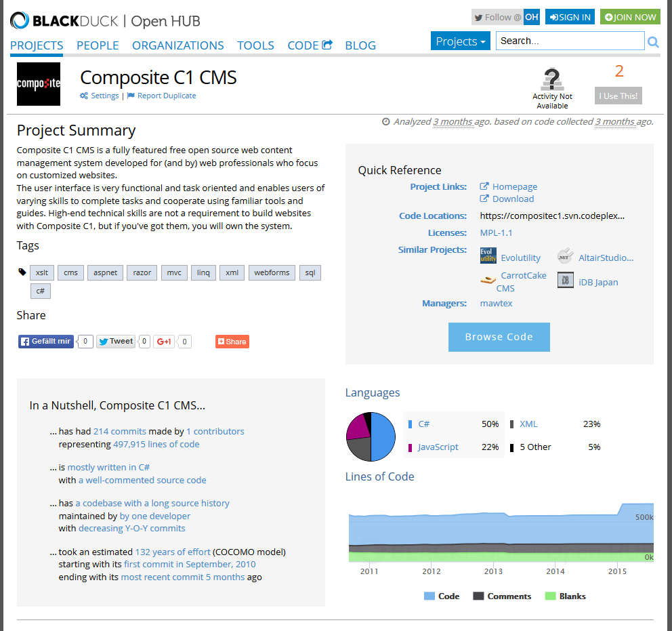Open the TOOLS navigation tab
This screenshot has height=631, width=672.
tap(256, 45)
